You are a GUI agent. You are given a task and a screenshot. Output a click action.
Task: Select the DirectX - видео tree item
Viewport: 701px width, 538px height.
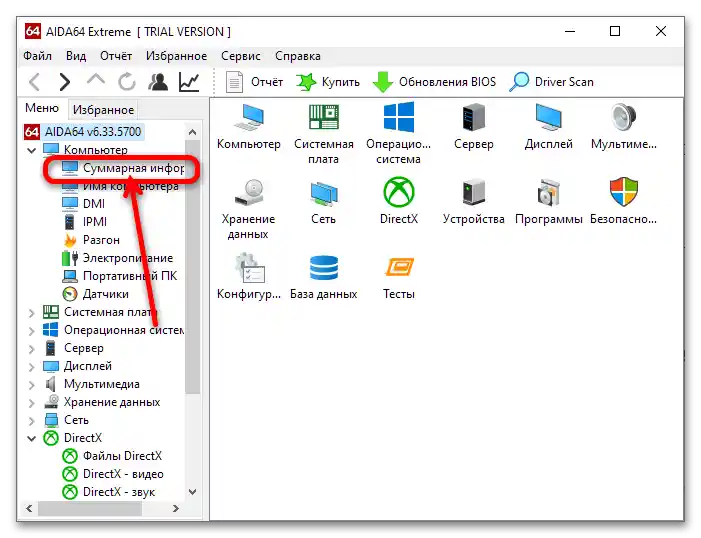click(113, 474)
